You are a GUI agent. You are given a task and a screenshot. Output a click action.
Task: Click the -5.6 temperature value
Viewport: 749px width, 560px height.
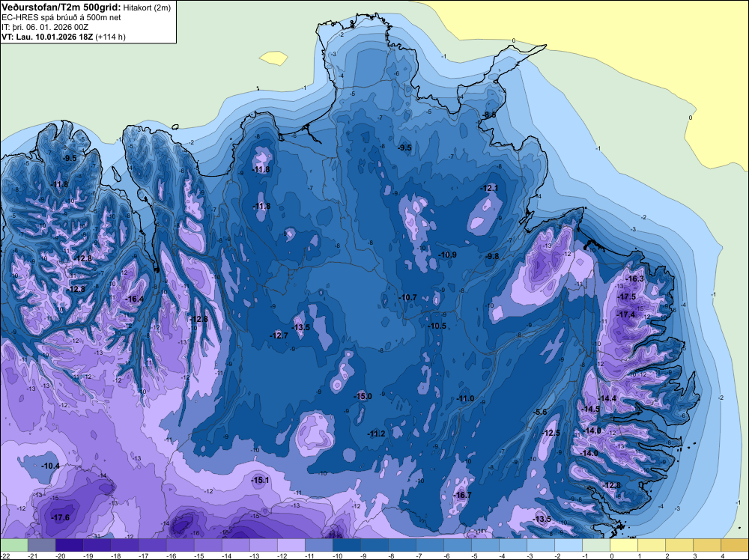(x=540, y=412)
